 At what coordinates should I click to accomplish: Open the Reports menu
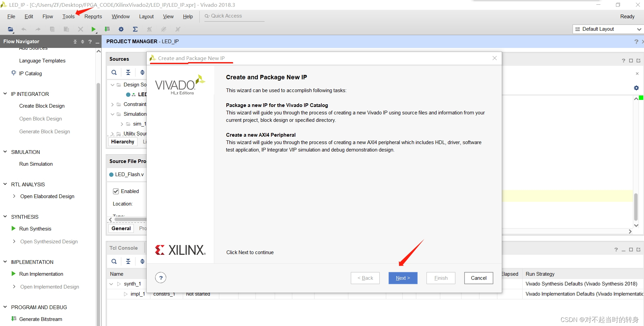pyautogui.click(x=93, y=17)
